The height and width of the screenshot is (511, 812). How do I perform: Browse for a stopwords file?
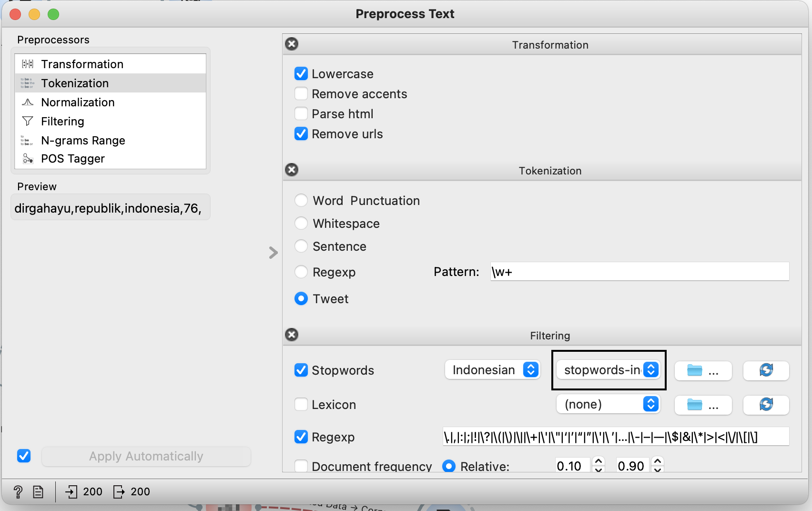[703, 370]
